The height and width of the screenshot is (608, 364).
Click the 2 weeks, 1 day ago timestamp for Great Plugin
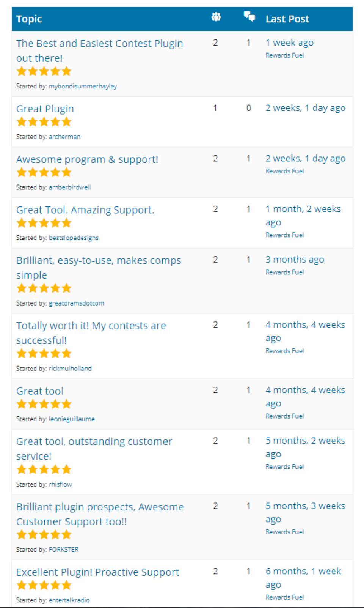pos(305,108)
